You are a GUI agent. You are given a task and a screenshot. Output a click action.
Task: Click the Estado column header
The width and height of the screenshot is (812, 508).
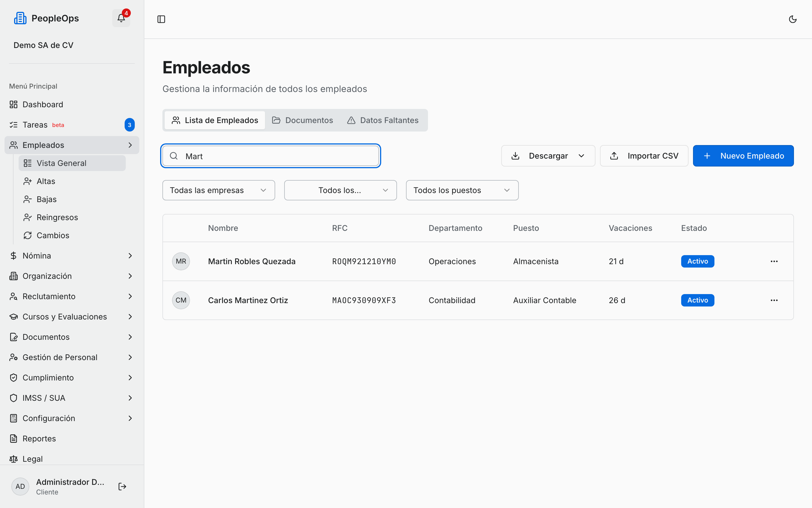[694, 228]
